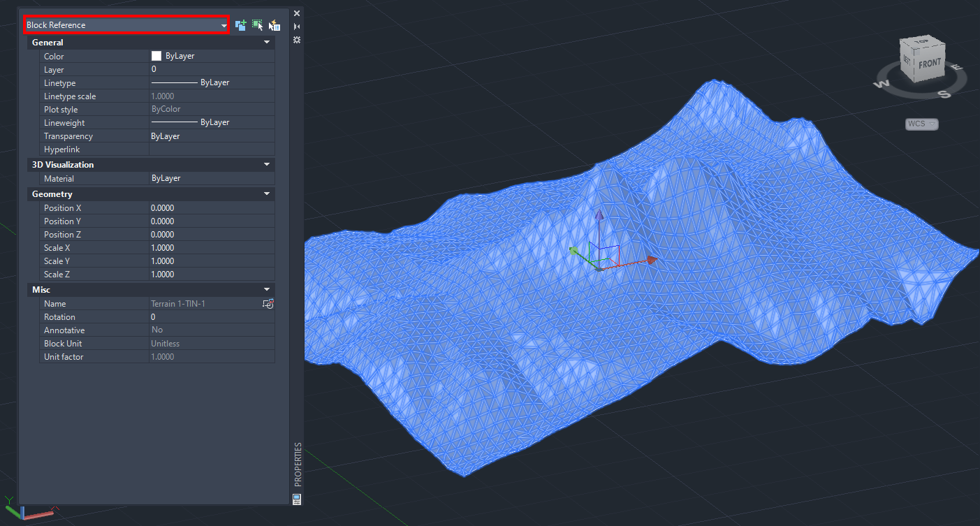Click the Lineweight ByLayer value
Viewport: 980px width, 526px height.
pyautogui.click(x=212, y=123)
